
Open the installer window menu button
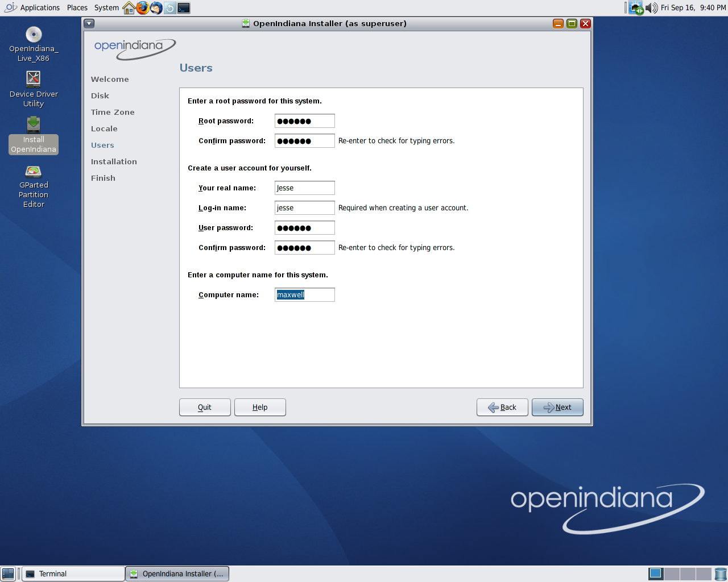click(x=89, y=23)
